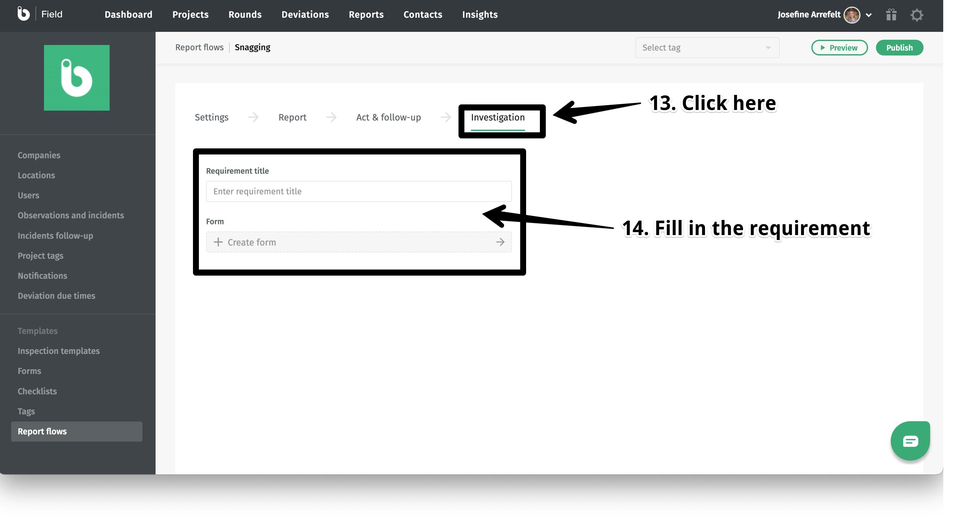Open the gift box icon
The image size is (980, 523).
[891, 15]
